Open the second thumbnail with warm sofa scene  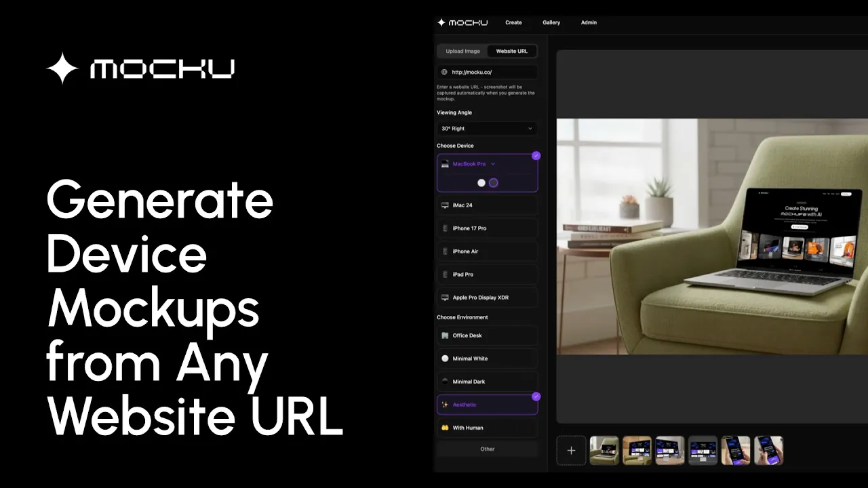pos(637,451)
